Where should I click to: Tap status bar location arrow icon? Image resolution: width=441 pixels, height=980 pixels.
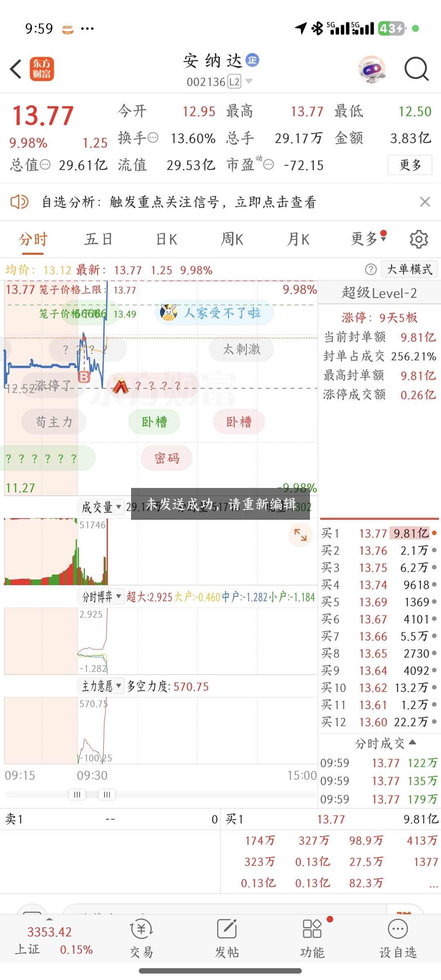coord(301,29)
